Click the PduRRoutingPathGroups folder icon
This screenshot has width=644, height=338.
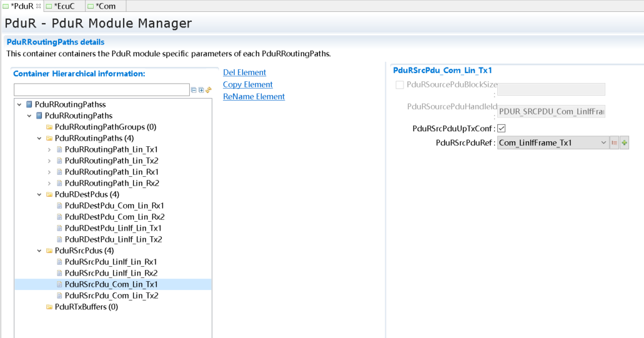[49, 127]
